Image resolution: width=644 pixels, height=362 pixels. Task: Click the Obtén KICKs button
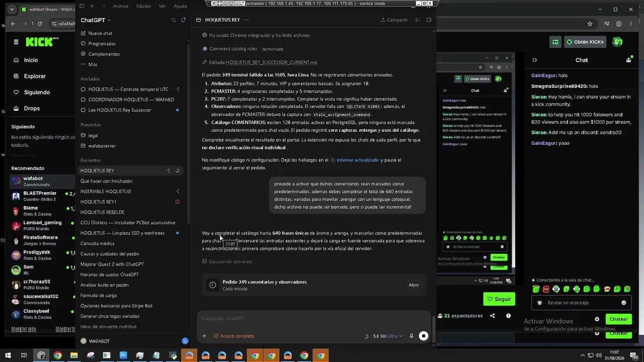[x=584, y=42]
